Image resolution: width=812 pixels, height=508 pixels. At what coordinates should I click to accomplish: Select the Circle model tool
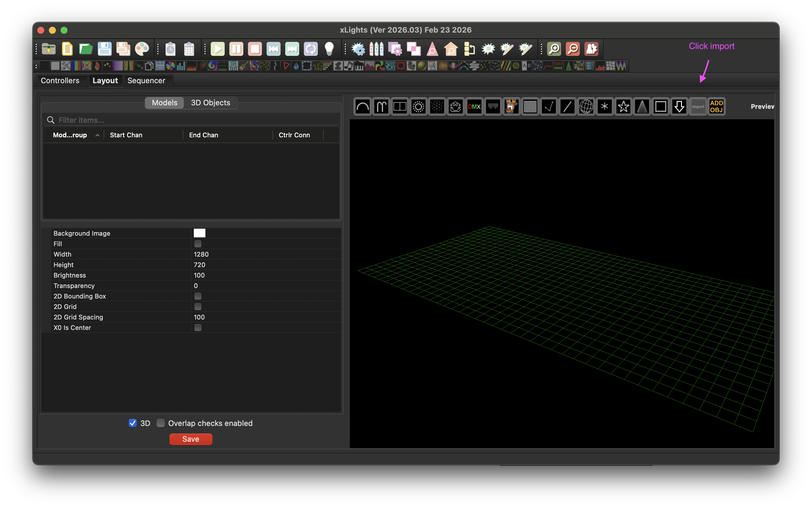419,107
